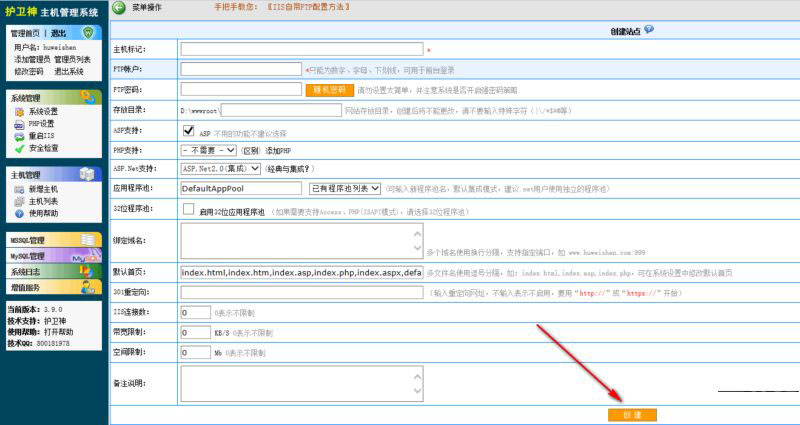Click the help bubble icon beside 创建站点
Viewport: 800px width, 425px height.
tap(648, 30)
